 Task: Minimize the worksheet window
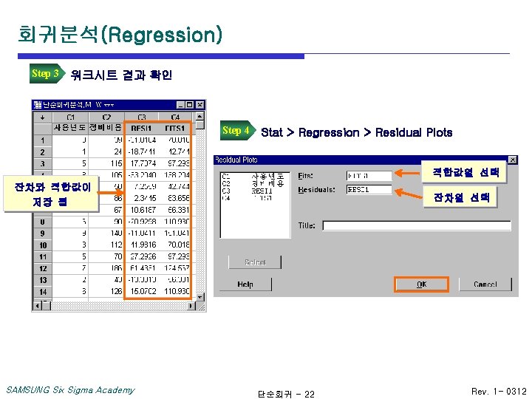[181, 105]
